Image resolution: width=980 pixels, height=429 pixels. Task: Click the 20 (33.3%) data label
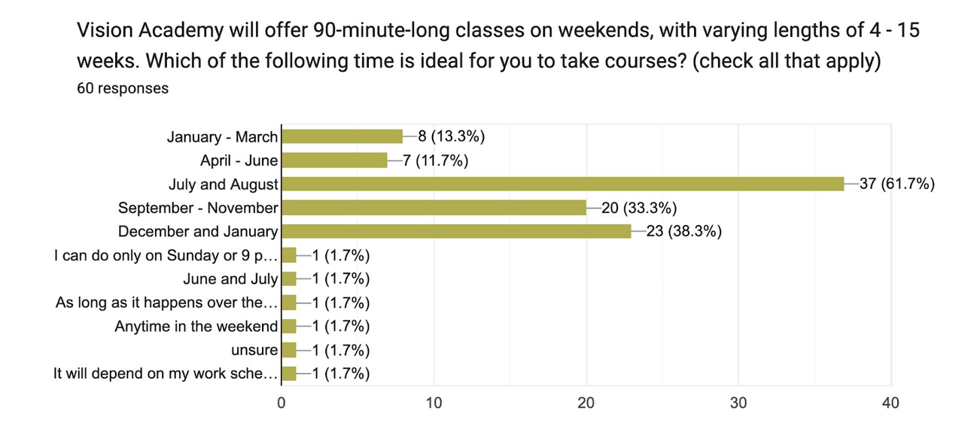pos(639,208)
